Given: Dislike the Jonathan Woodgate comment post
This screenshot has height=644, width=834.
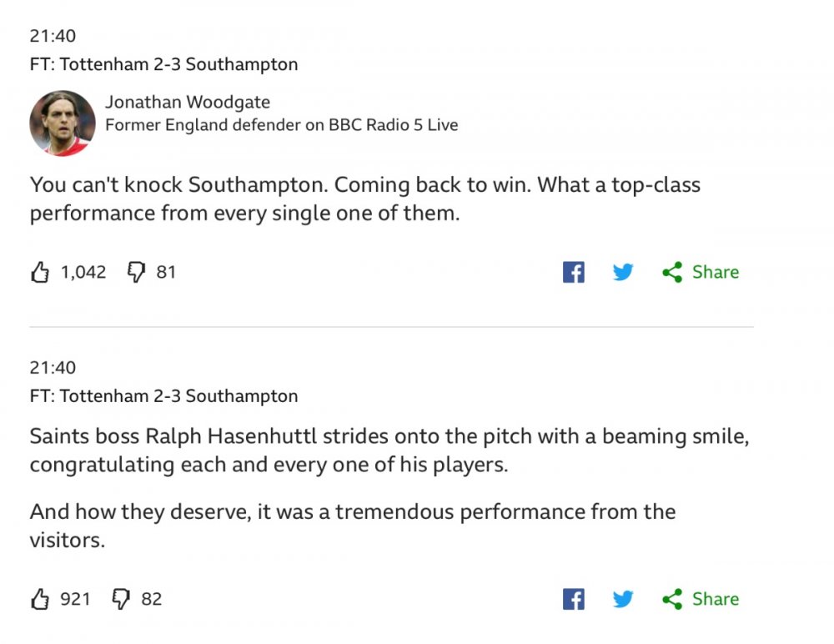Looking at the screenshot, I should click(136, 272).
